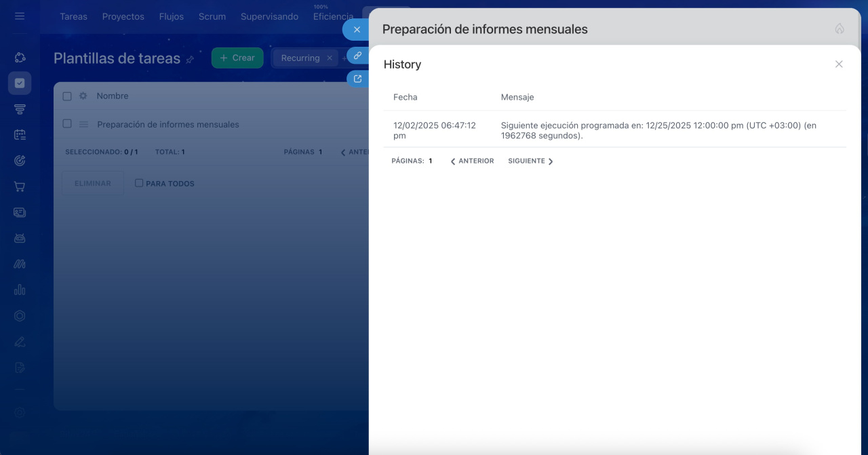
Task: Enable the PARA TODOS checkbox
Action: pos(139,183)
